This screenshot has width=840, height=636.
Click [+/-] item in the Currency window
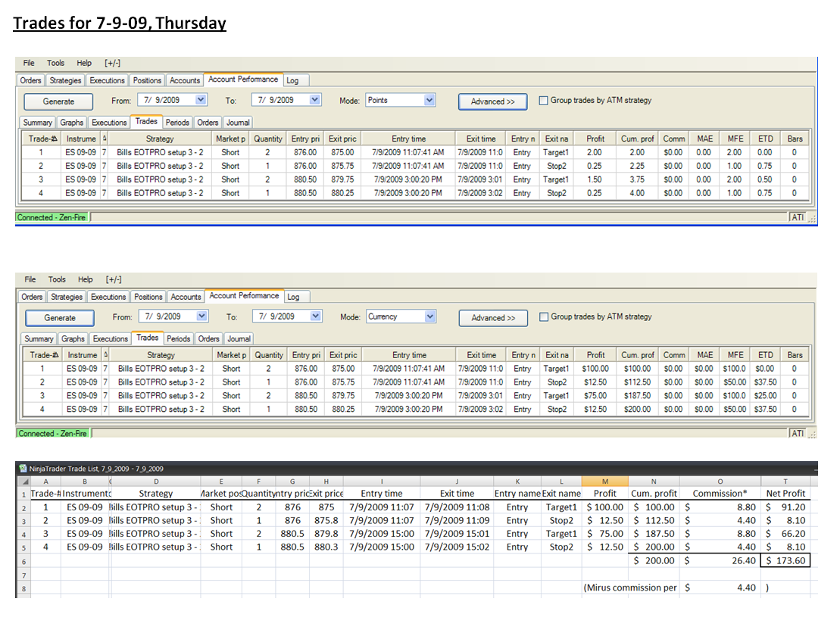click(114, 279)
